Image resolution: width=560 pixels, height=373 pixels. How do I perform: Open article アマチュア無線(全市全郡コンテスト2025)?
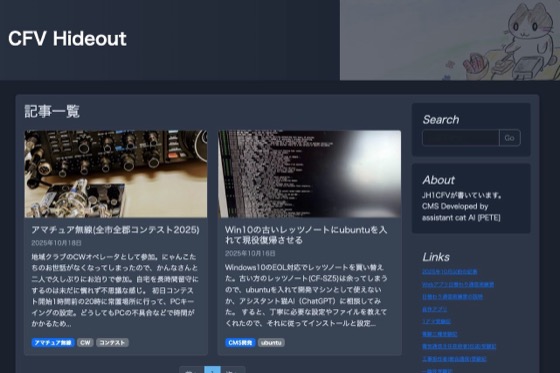click(x=115, y=230)
